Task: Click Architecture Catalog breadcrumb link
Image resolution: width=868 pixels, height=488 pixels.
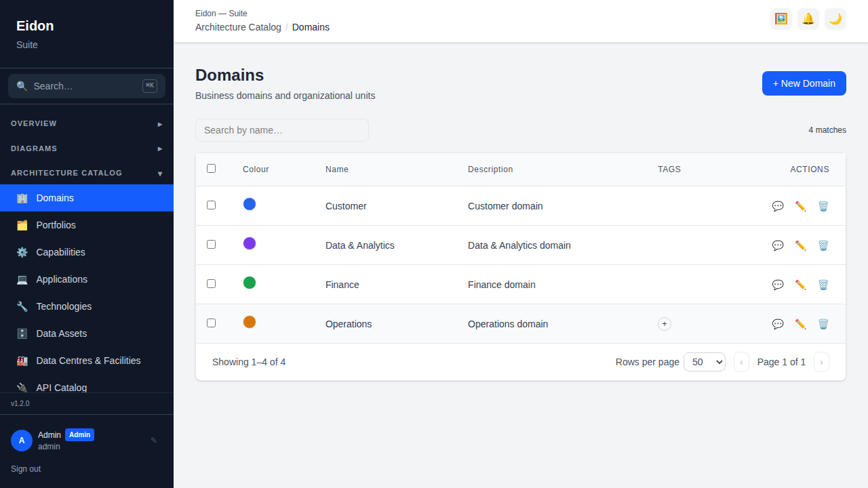Action: pyautogui.click(x=238, y=27)
